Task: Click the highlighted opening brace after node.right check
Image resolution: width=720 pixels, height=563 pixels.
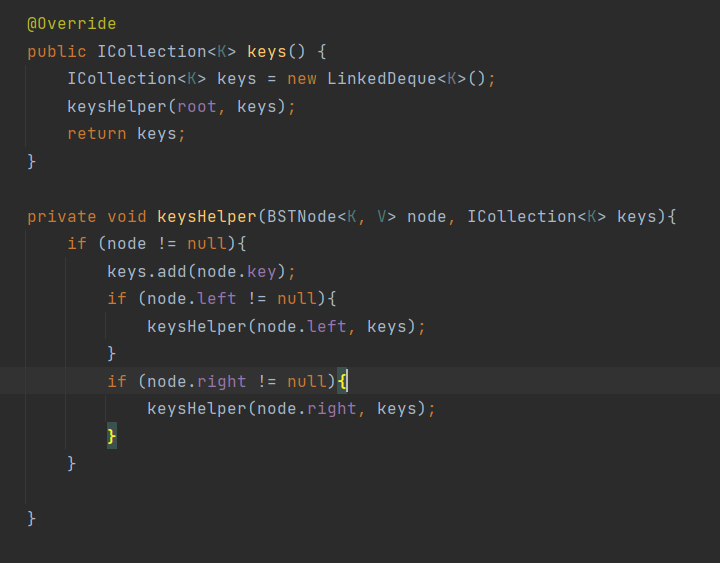Action: (342, 381)
